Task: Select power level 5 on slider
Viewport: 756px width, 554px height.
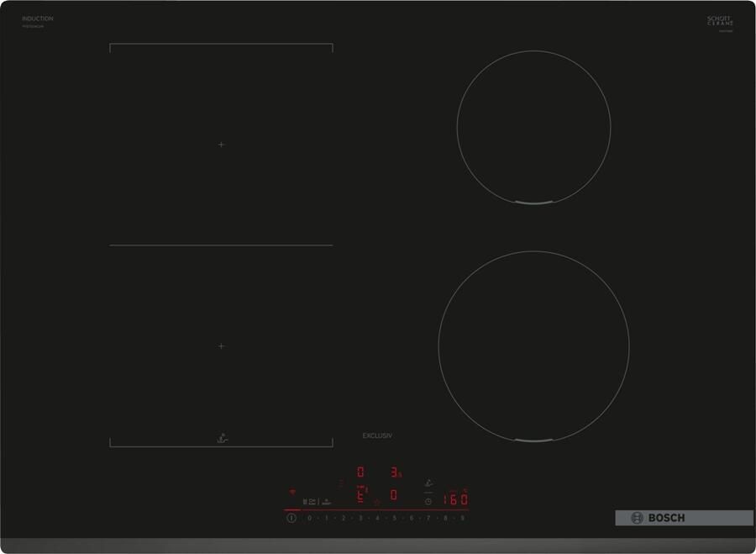Action: (x=395, y=518)
